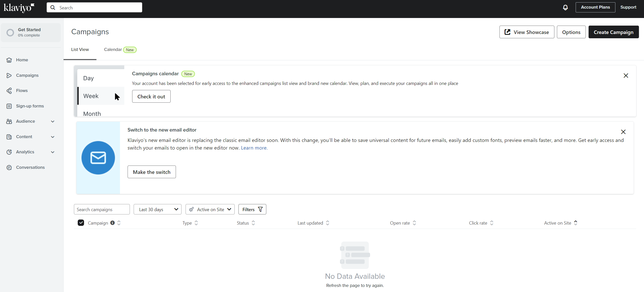Click the Klaviyo logo
Image resolution: width=644 pixels, height=292 pixels.
pyautogui.click(x=18, y=8)
